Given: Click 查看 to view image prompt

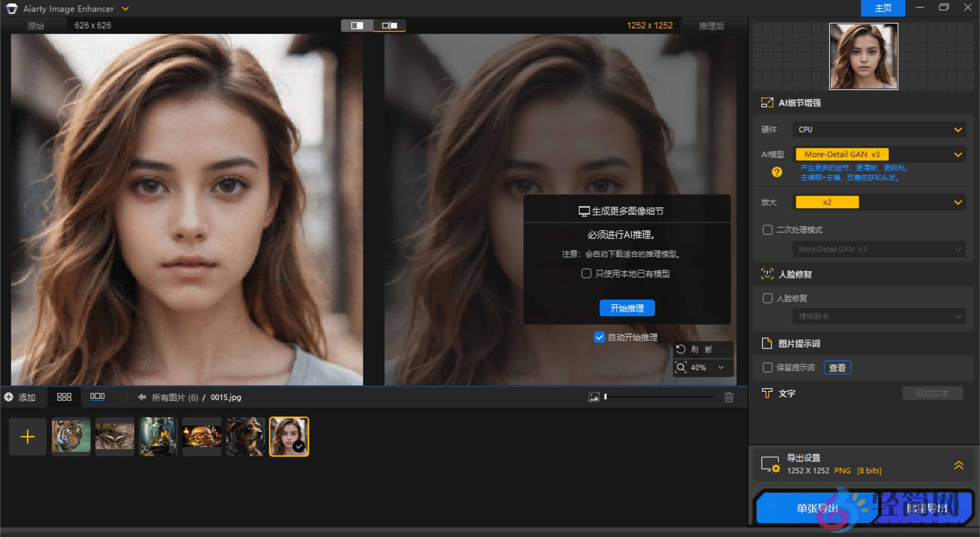Looking at the screenshot, I should point(837,367).
